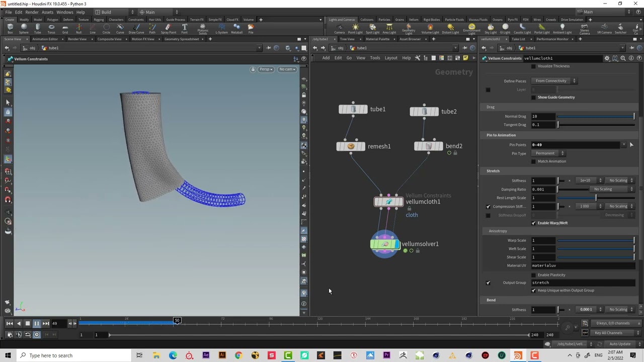This screenshot has width=644, height=362.
Task: Toggle Show Guide Geometry checkbox
Action: [533, 98]
